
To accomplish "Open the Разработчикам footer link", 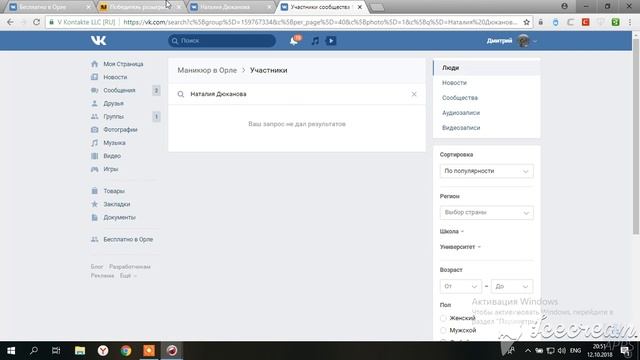I will coord(130,267).
